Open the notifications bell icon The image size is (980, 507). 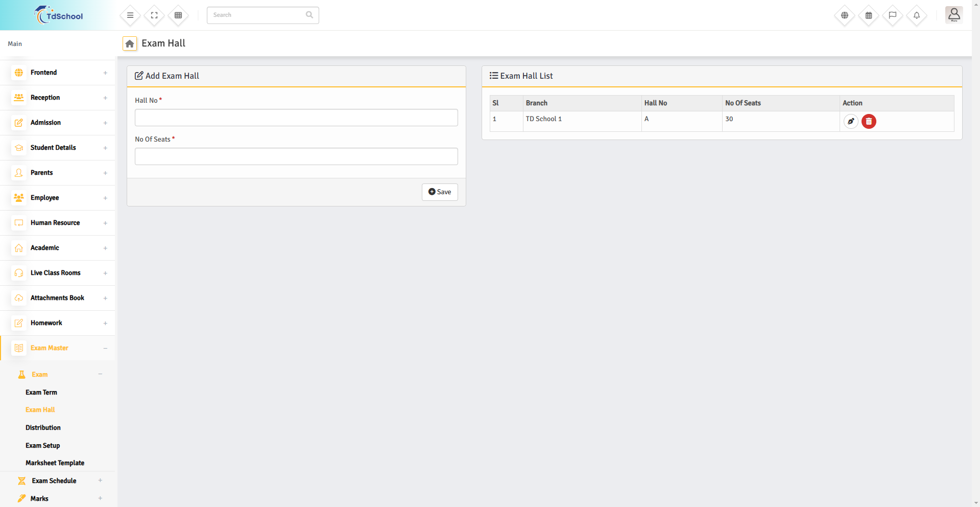pyautogui.click(x=917, y=15)
